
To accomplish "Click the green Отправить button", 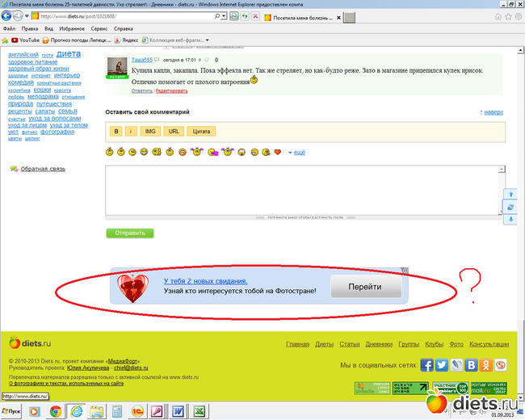I will coord(129,233).
